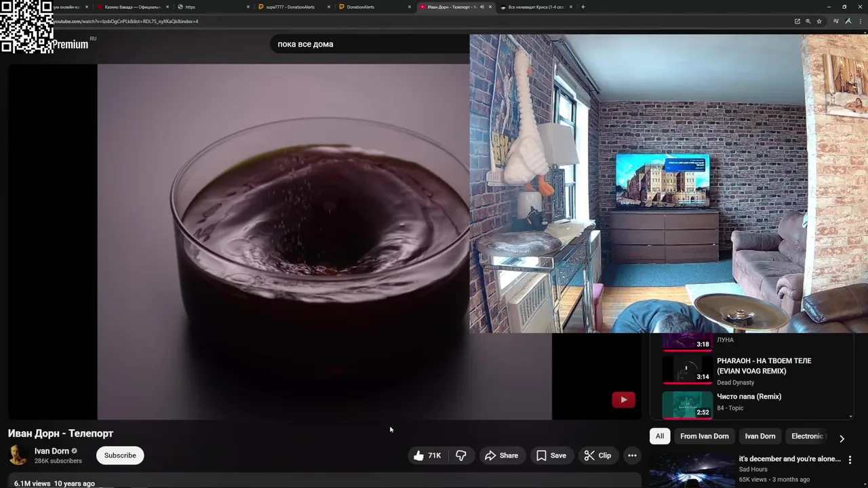This screenshot has width=868, height=488.
Task: Focus the search box containing пока все дома
Action: click(370, 44)
